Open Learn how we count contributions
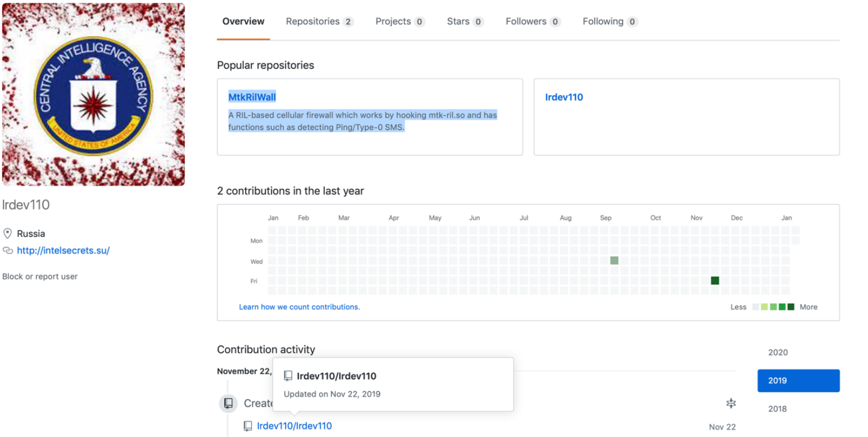The width and height of the screenshot is (868, 437). (x=299, y=307)
